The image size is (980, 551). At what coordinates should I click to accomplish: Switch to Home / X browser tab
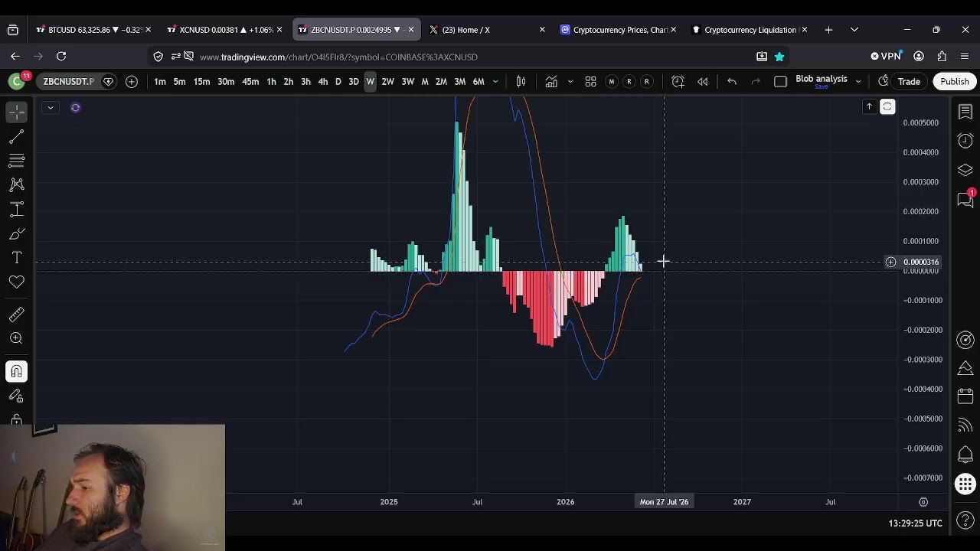488,30
